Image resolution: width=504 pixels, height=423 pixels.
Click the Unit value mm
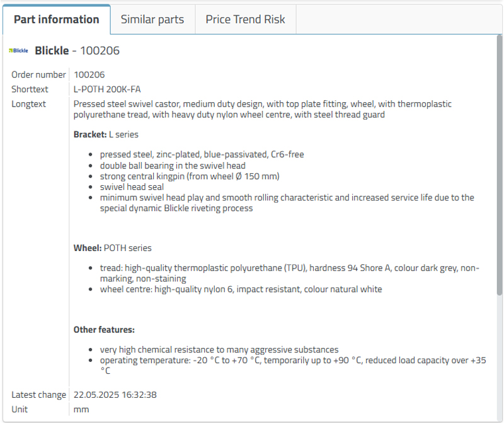point(81,409)
